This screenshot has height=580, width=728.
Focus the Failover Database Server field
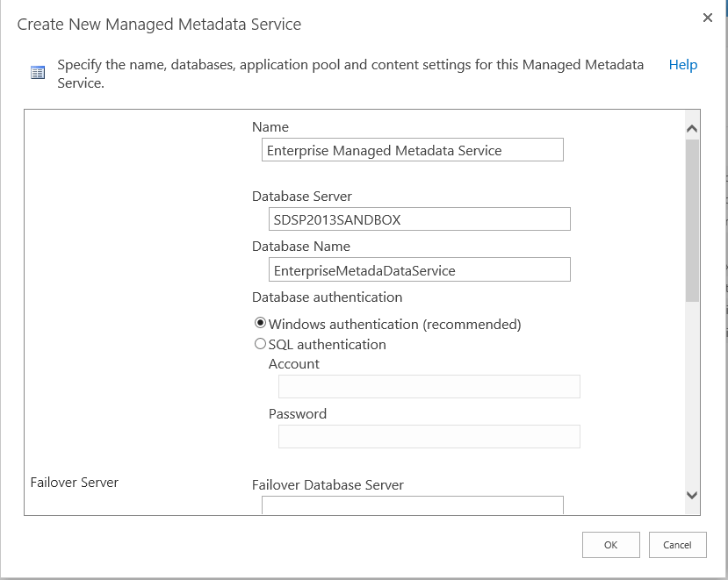click(x=412, y=505)
